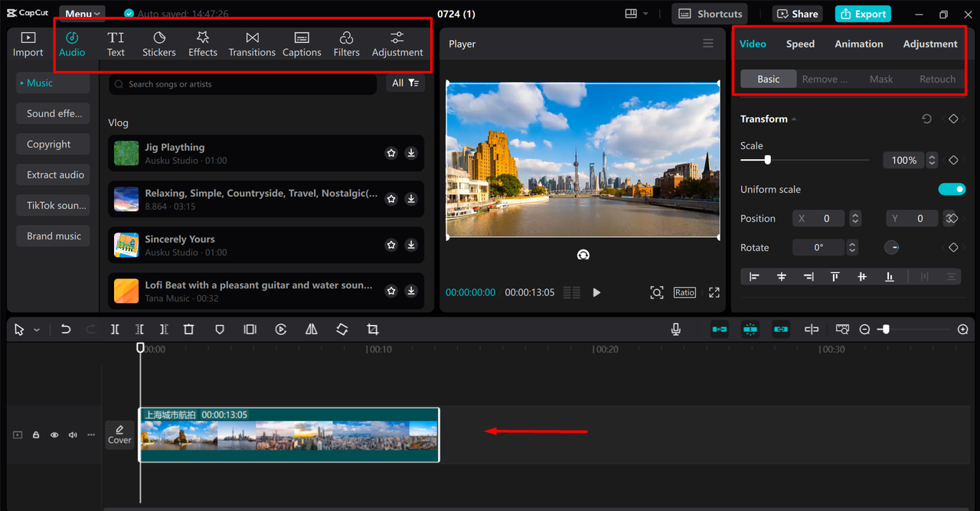Split the clip at playhead

pyautogui.click(x=115, y=329)
